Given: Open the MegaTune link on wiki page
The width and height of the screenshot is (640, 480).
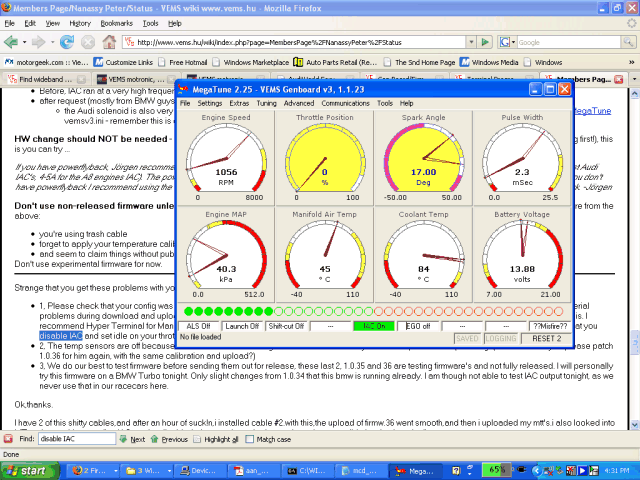Looking at the screenshot, I should (x=593, y=111).
